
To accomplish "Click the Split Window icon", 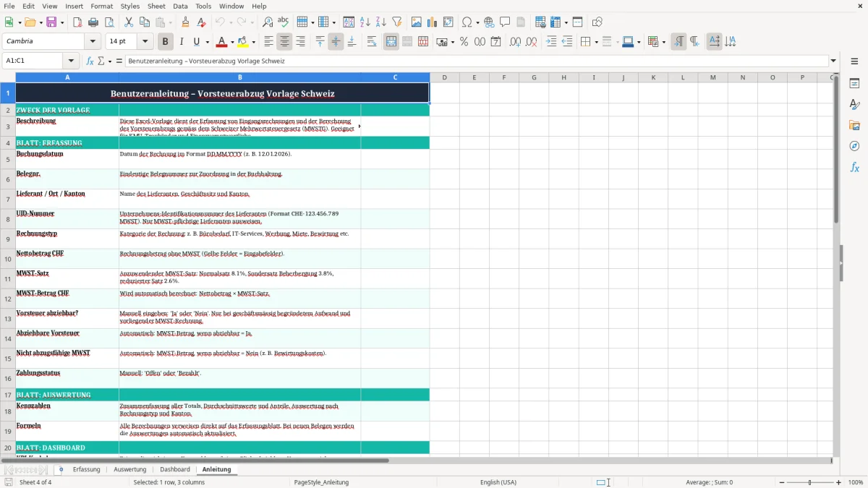I will tap(578, 22).
